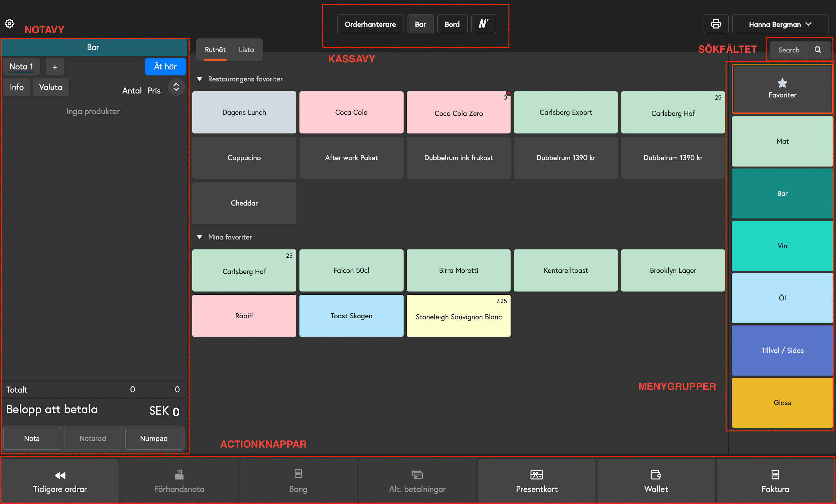This screenshot has width=836, height=504.
Task: Add Falcon 50cl to the nota
Action: point(351,271)
